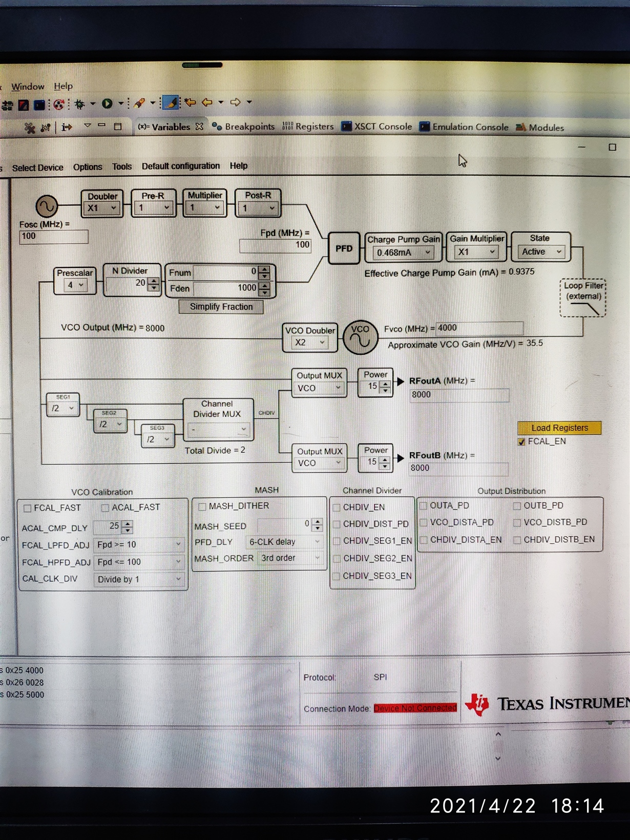Enable the ACAL_FAST checkbox
The width and height of the screenshot is (630, 840).
[x=105, y=508]
